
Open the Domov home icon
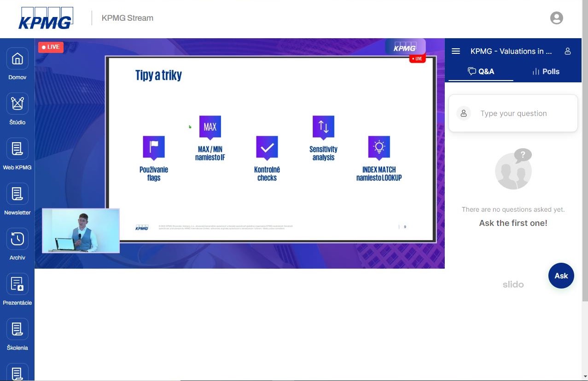pos(17,58)
